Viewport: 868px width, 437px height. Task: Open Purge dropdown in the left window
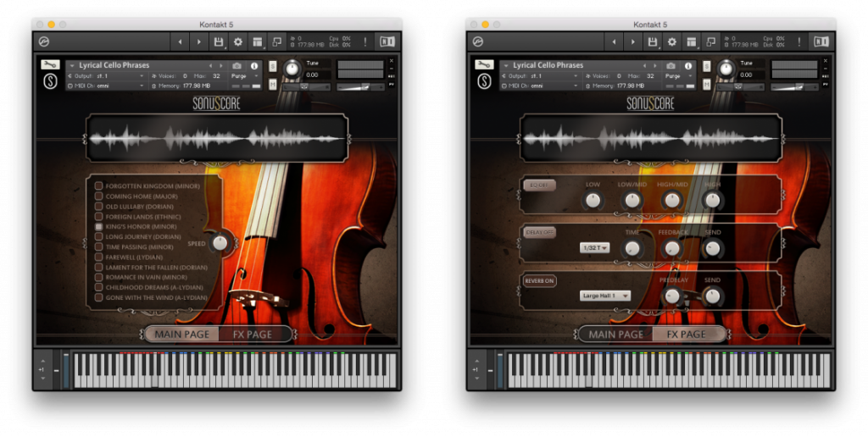[x=245, y=75]
